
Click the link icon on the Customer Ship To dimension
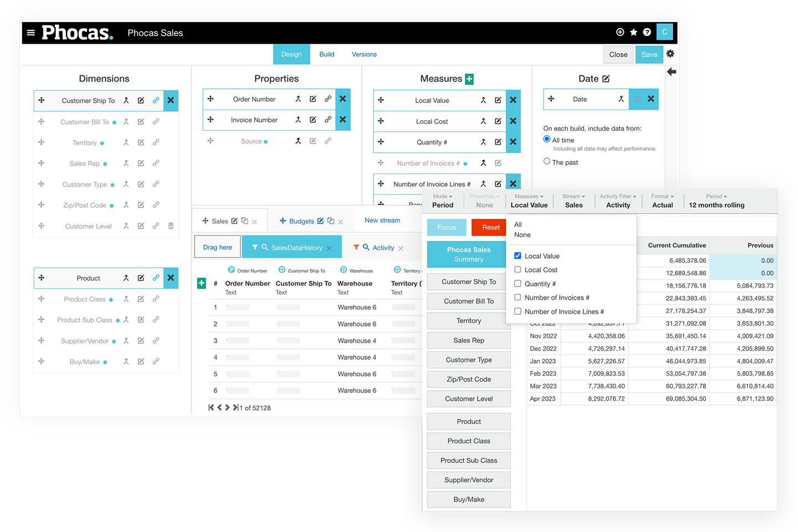click(156, 100)
